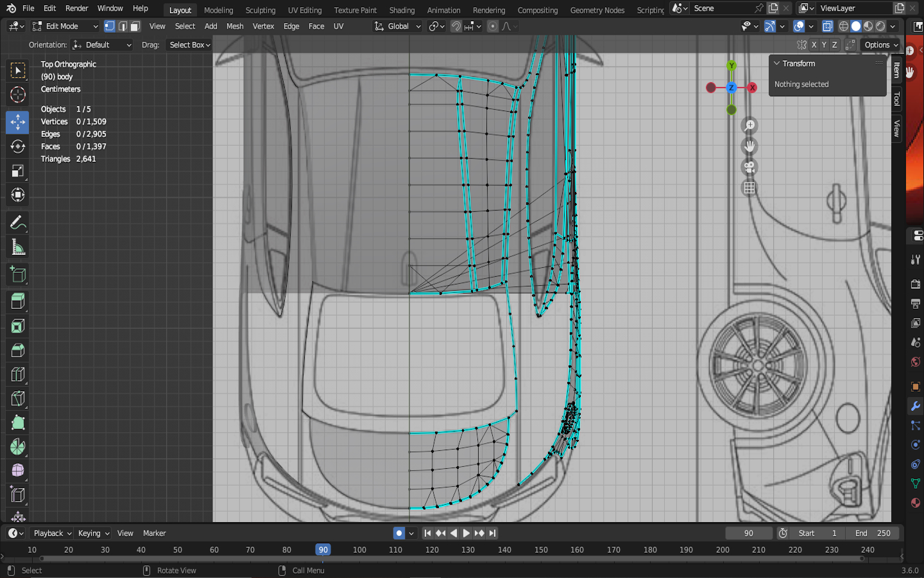
Task: Click the Loop Cut tool
Action: click(17, 374)
